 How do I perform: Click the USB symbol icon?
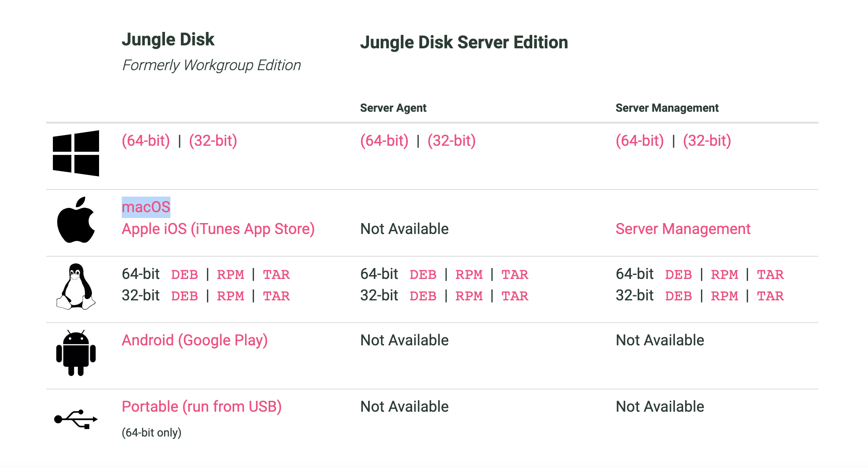coord(76,419)
